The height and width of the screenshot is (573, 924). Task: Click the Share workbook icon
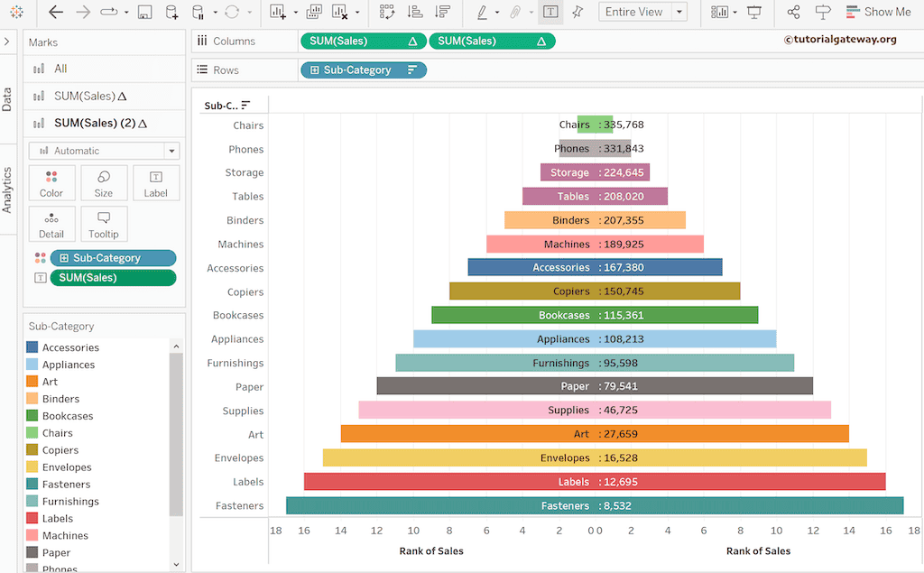797,13
